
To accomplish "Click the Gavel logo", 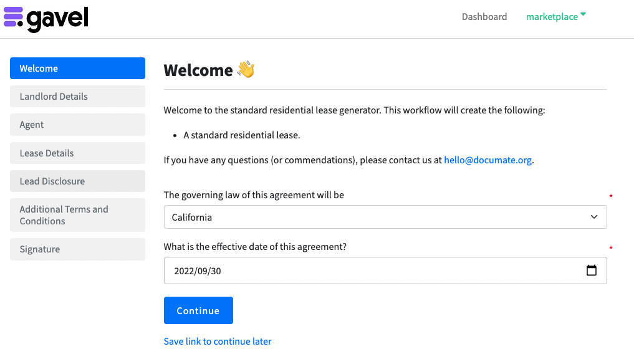I will 46,19.
